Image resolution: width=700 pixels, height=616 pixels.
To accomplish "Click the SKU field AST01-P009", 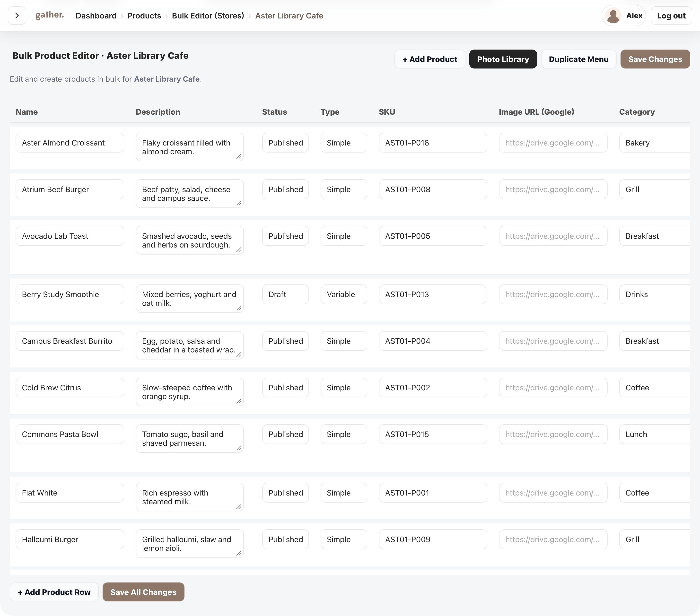I will (x=433, y=539).
